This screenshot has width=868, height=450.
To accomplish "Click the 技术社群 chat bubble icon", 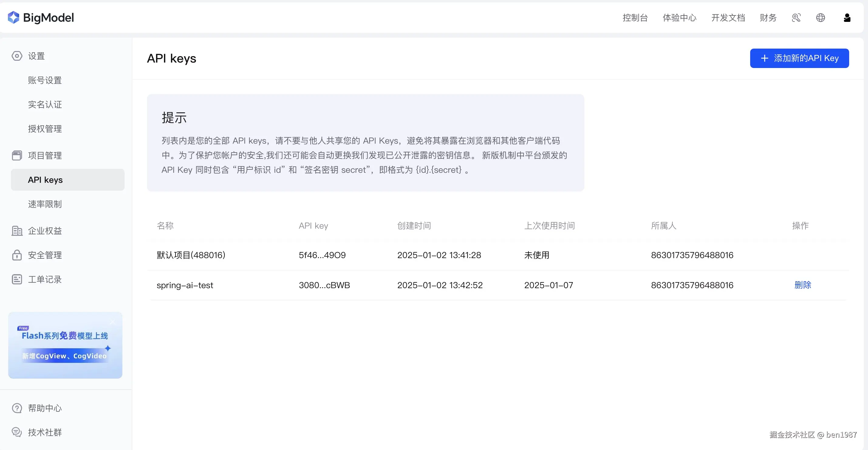I will [x=17, y=432].
